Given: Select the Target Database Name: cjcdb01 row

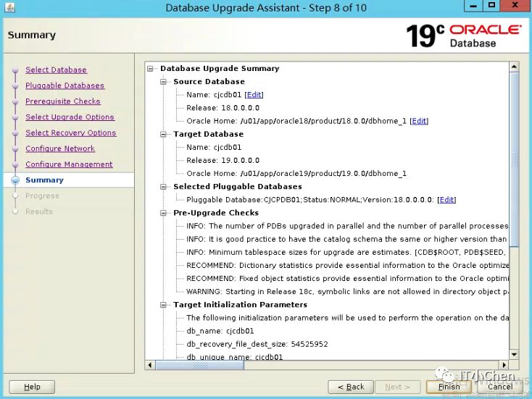Looking at the screenshot, I should [x=214, y=148].
